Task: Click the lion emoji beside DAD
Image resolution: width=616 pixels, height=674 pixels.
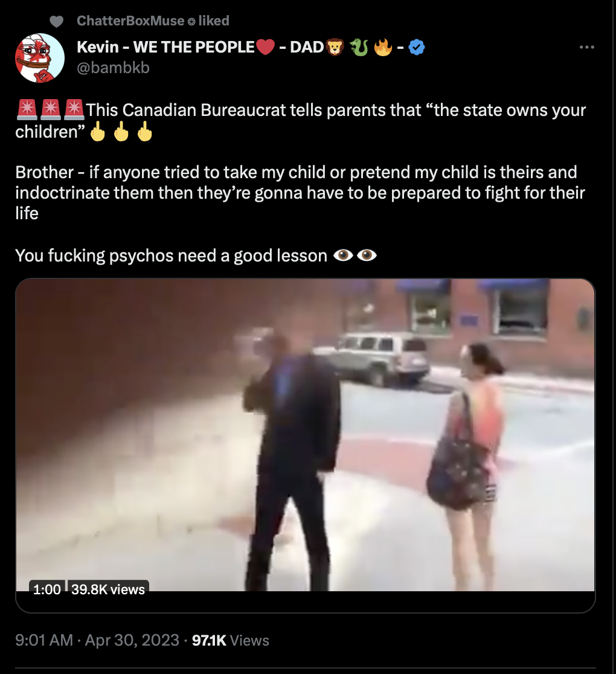Action: tap(335, 47)
